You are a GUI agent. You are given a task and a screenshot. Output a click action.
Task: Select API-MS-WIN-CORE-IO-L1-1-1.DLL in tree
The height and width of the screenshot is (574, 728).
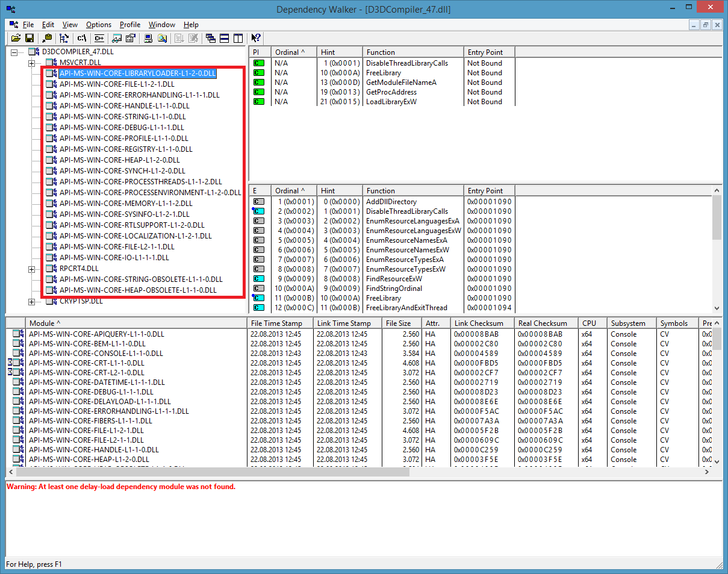114,258
